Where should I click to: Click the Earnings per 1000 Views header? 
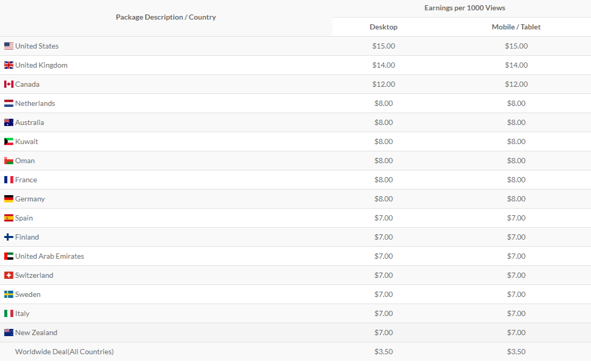pos(464,8)
